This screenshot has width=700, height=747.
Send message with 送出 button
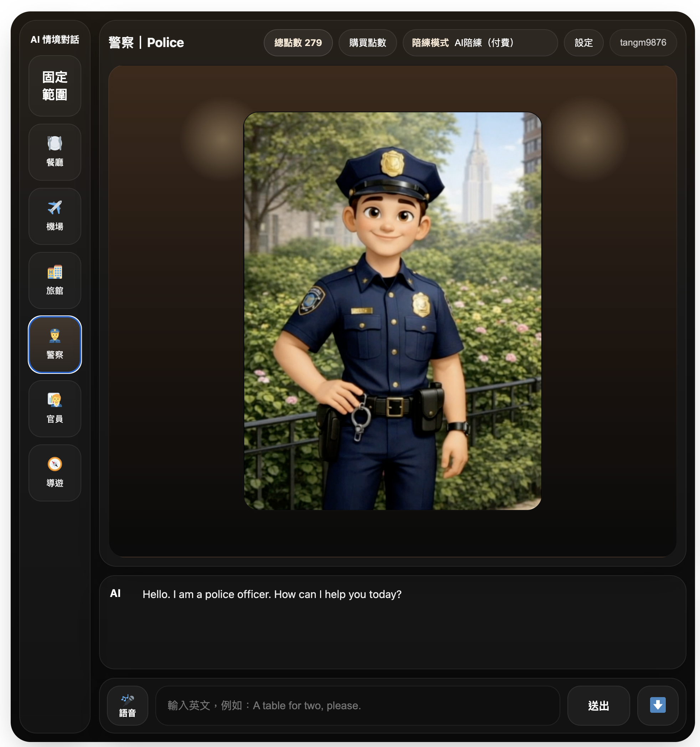tap(598, 705)
